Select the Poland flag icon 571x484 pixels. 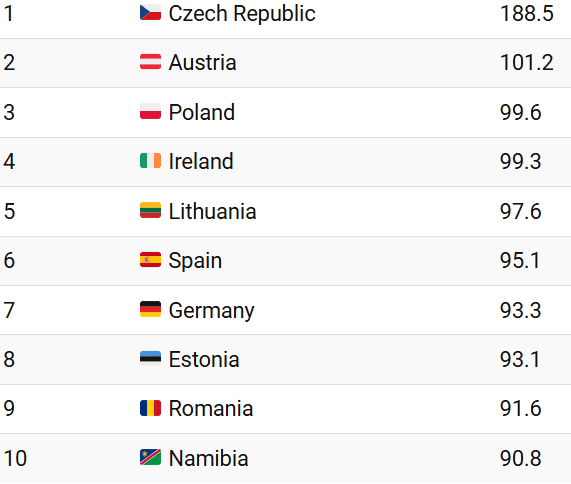click(x=150, y=111)
